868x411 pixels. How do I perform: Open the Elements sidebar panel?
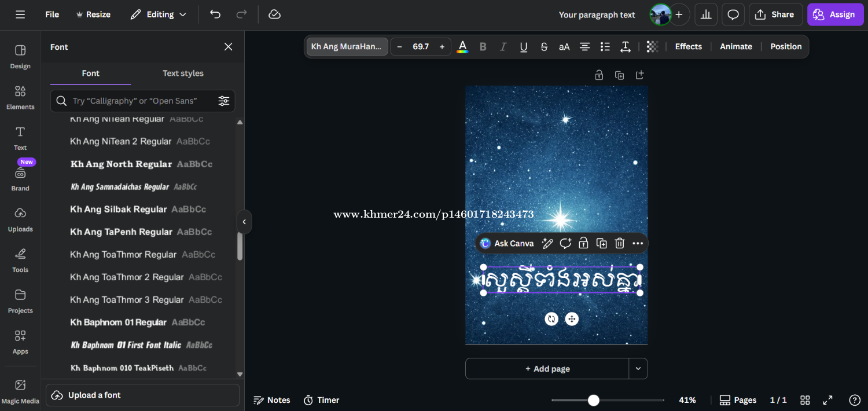pos(20,97)
